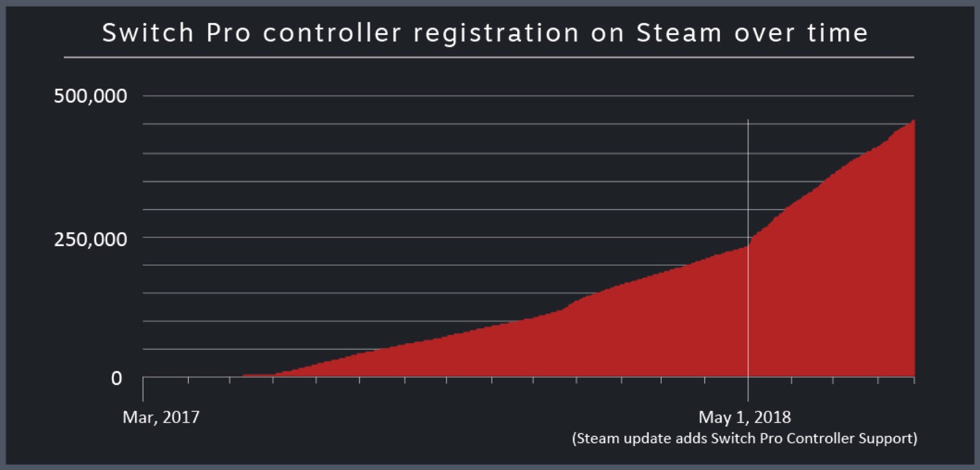
Task: Click the chart title text
Action: [485, 33]
